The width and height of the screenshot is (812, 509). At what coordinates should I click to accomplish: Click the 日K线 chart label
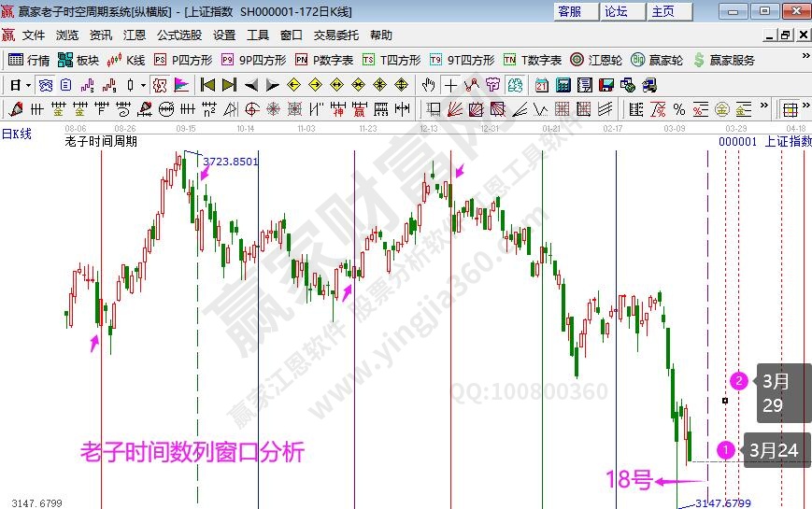click(x=17, y=134)
